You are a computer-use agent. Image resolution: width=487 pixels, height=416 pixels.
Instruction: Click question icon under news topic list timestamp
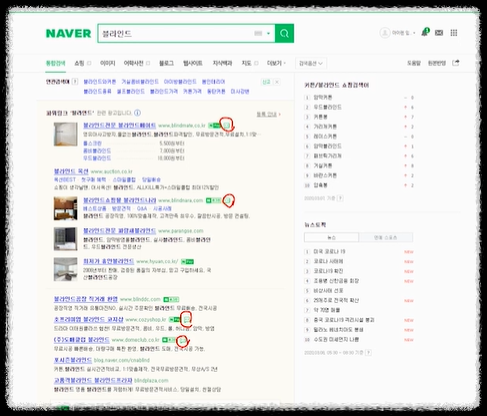[368, 352]
